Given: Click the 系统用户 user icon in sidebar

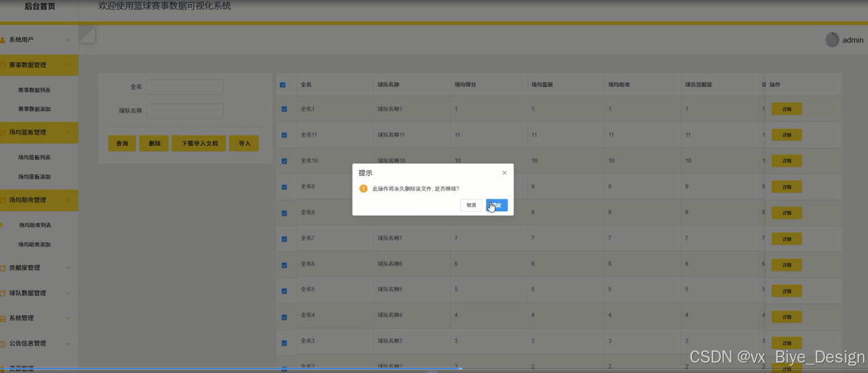Looking at the screenshot, I should click(x=3, y=40).
